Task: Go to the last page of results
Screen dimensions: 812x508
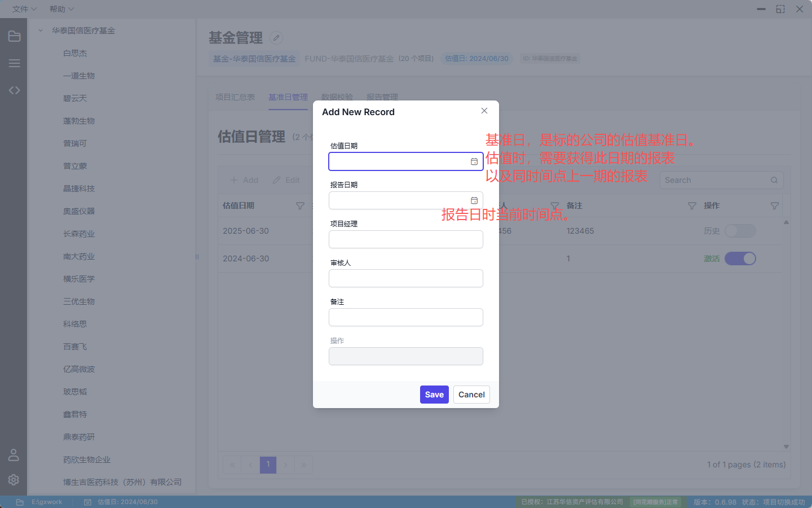Action: click(x=304, y=465)
